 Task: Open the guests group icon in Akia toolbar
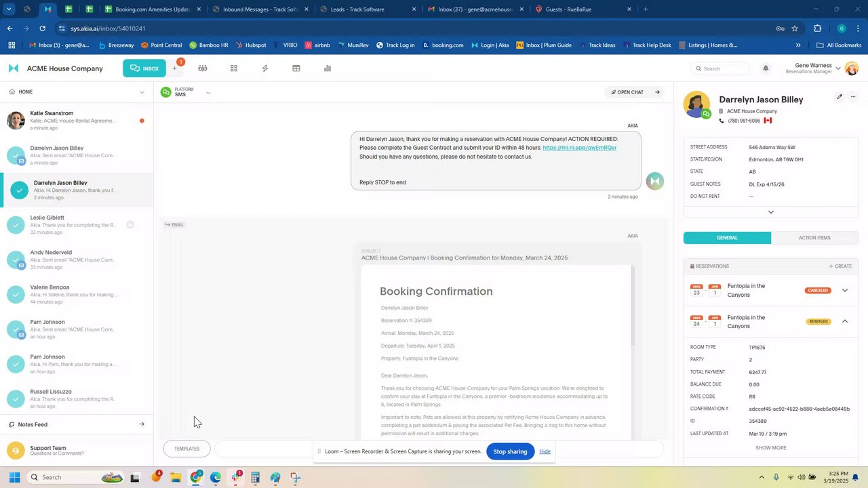click(x=202, y=68)
